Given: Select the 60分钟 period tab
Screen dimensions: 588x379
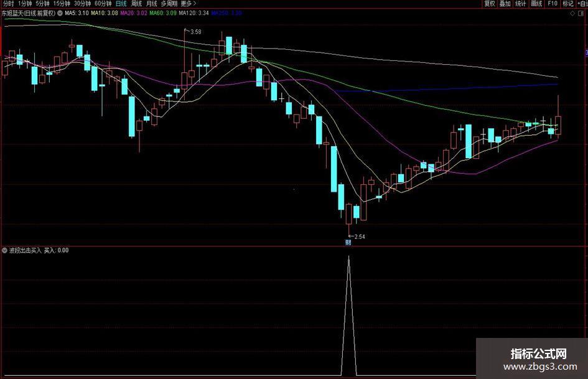Looking at the screenshot, I should [x=103, y=3].
